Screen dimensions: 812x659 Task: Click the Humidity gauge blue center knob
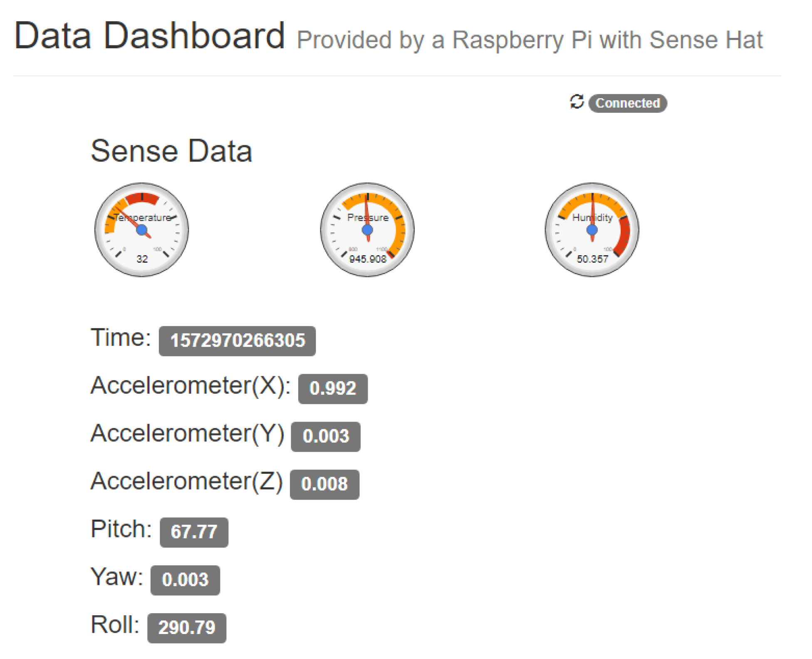(x=592, y=230)
